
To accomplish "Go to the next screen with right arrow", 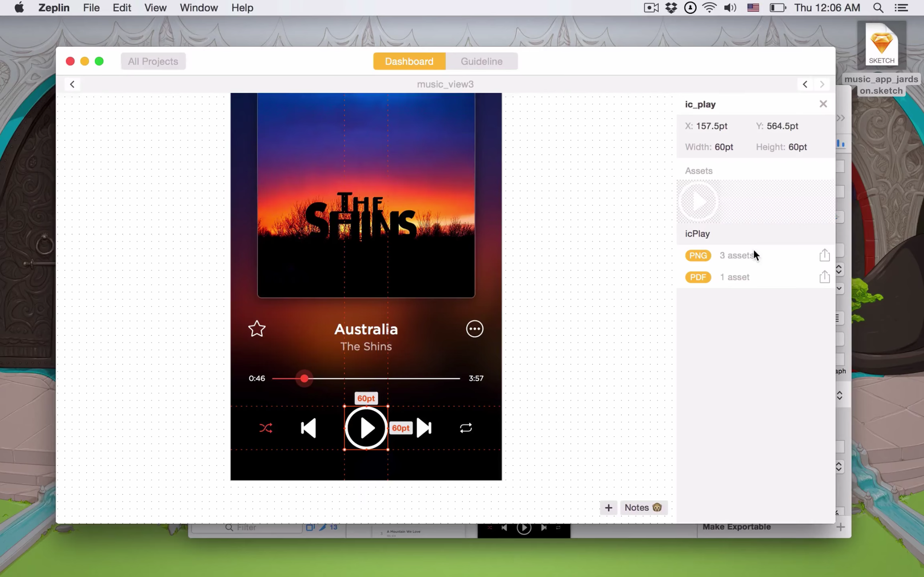I will click(x=822, y=84).
